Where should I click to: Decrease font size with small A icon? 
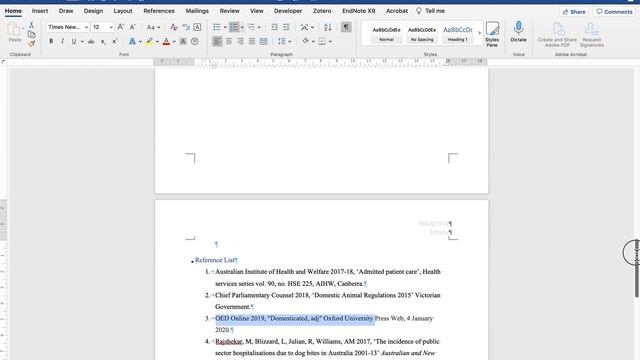132,27
